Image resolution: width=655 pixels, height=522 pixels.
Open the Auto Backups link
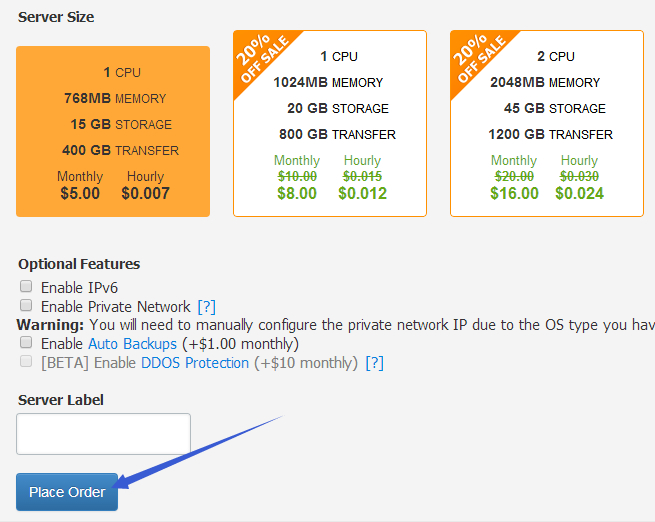[132, 344]
